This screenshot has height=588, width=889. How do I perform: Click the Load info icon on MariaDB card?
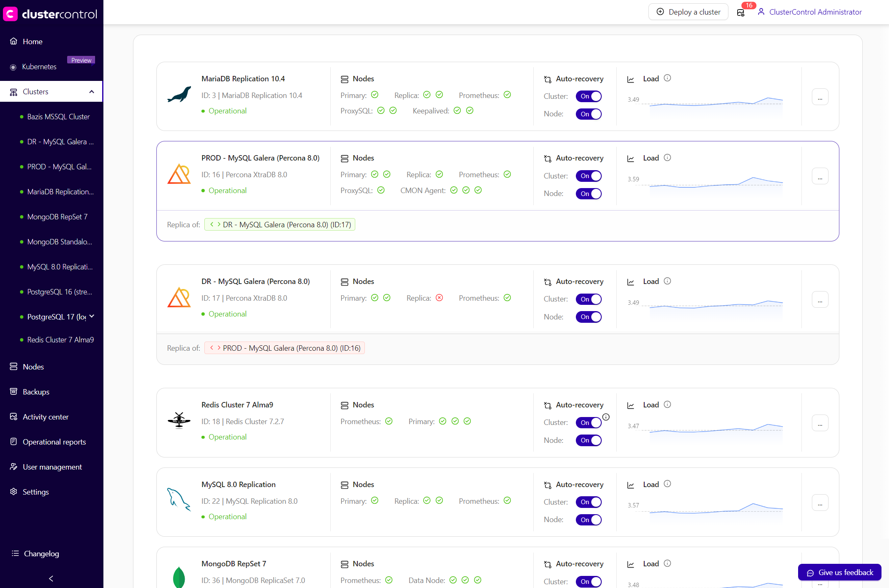point(667,78)
